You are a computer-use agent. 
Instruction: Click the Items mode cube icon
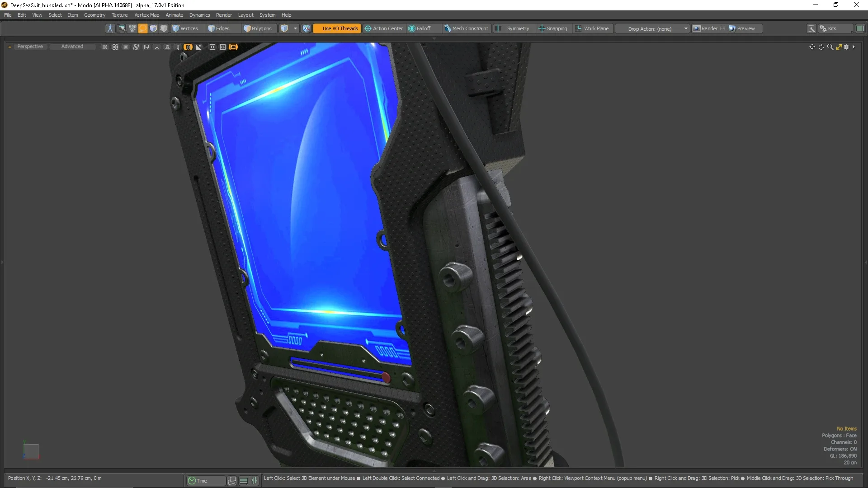point(284,28)
